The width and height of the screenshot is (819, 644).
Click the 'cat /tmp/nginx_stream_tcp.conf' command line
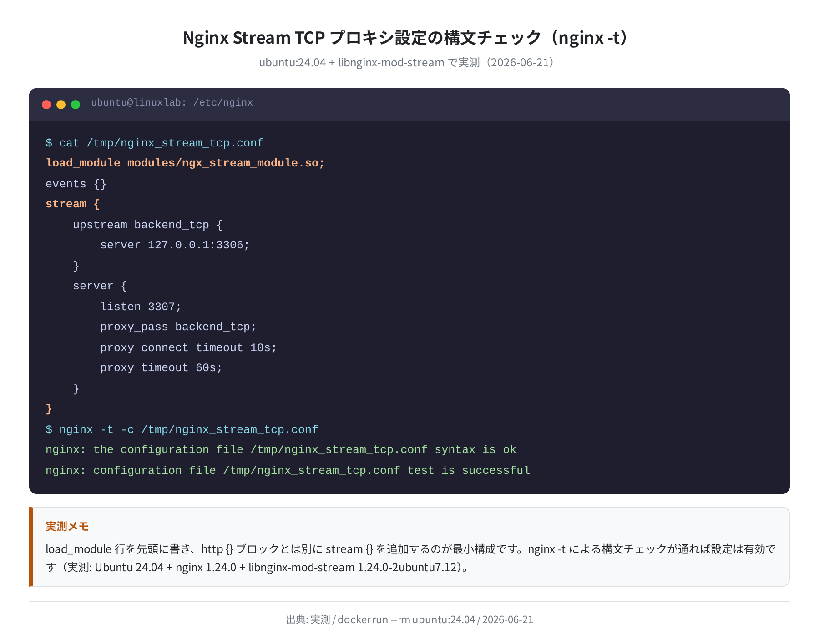(155, 143)
